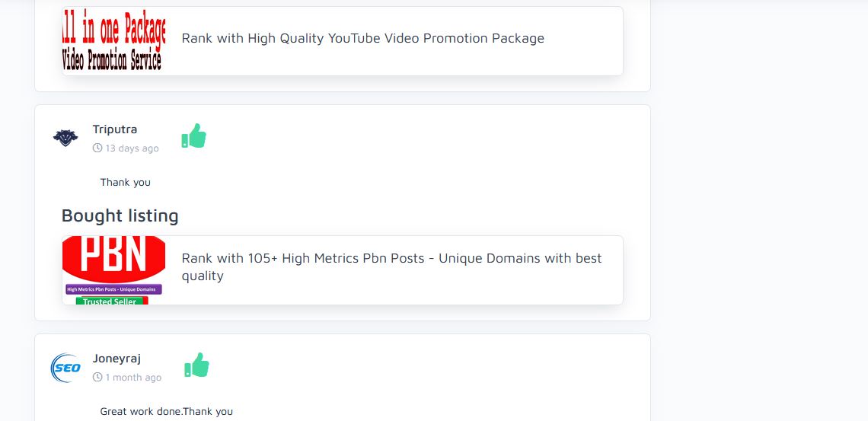868x421 pixels.
Task: Open the YouTube Video Promotion Package listing title
Action: pos(362,38)
